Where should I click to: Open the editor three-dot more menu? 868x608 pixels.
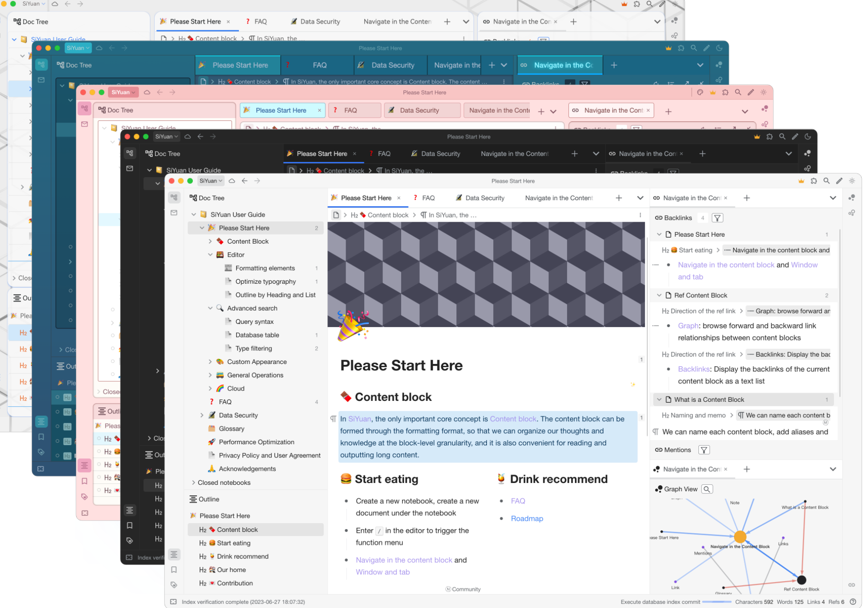click(640, 215)
